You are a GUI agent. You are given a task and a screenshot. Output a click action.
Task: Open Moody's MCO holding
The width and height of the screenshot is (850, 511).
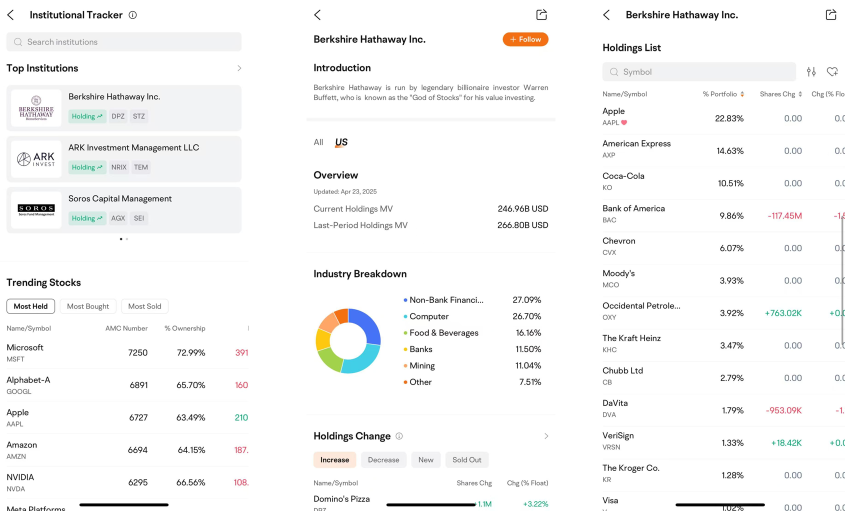[723, 281]
